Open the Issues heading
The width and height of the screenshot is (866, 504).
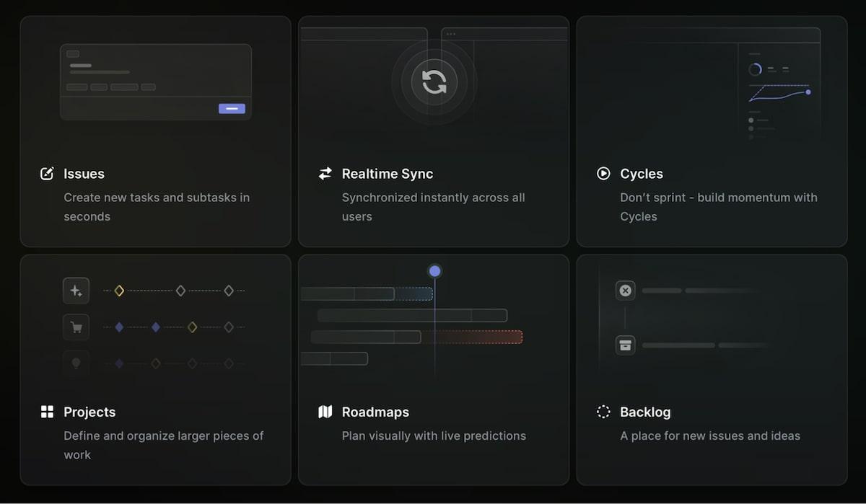[84, 174]
